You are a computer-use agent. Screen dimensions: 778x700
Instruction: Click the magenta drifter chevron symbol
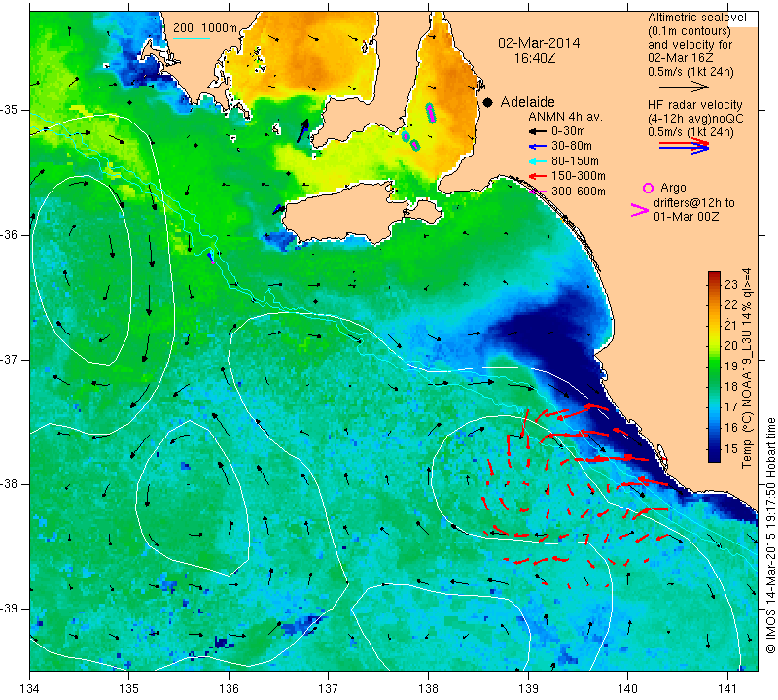click(x=639, y=210)
